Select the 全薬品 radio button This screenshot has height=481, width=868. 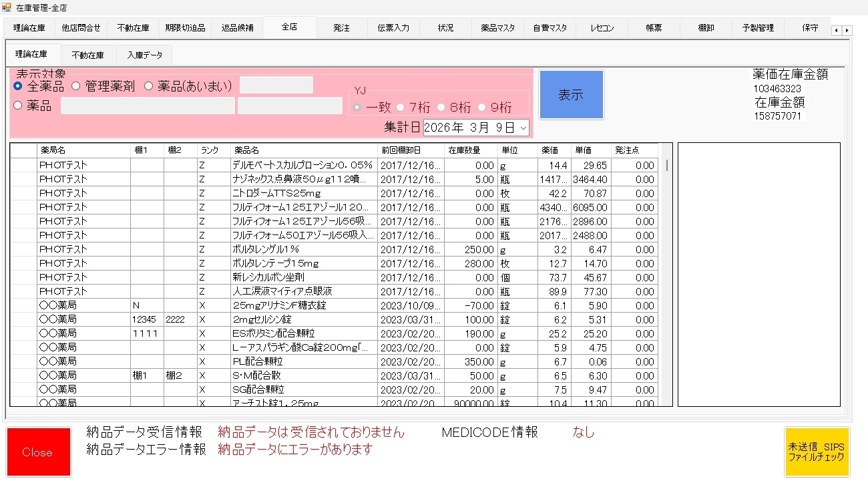click(x=18, y=86)
